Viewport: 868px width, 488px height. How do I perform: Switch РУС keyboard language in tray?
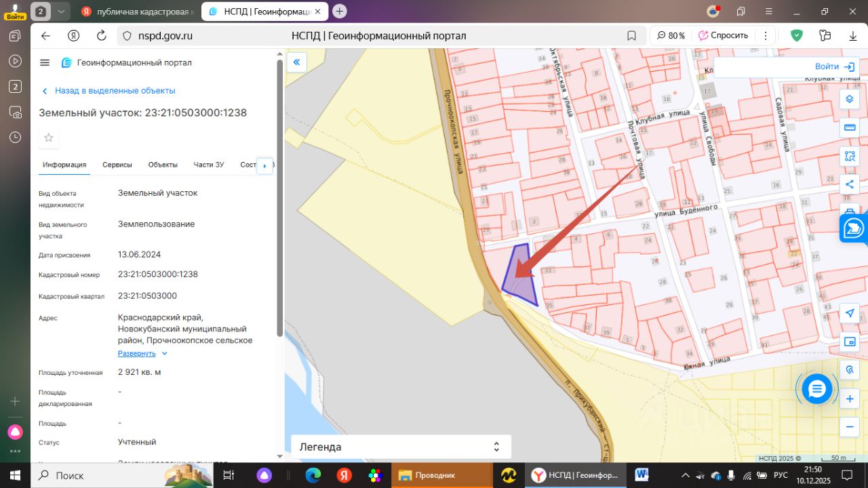(781, 475)
